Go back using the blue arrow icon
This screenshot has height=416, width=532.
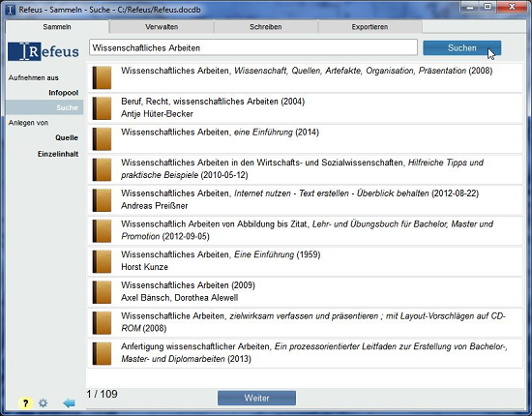coord(70,403)
